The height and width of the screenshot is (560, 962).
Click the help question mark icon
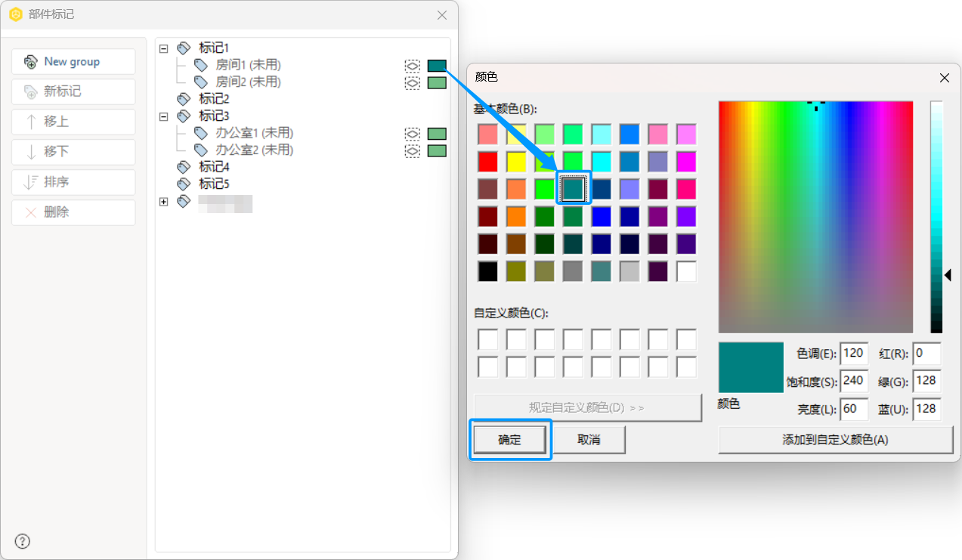tap(23, 541)
